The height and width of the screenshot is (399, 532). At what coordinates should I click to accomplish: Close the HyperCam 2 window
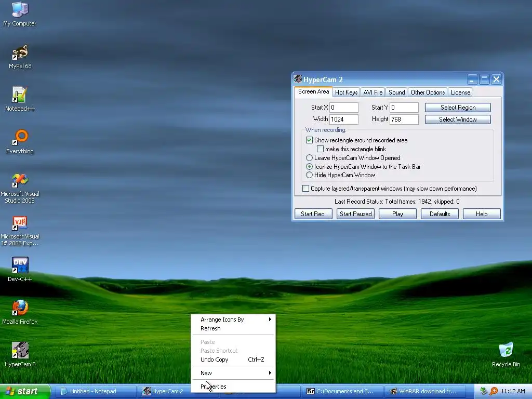click(x=496, y=79)
